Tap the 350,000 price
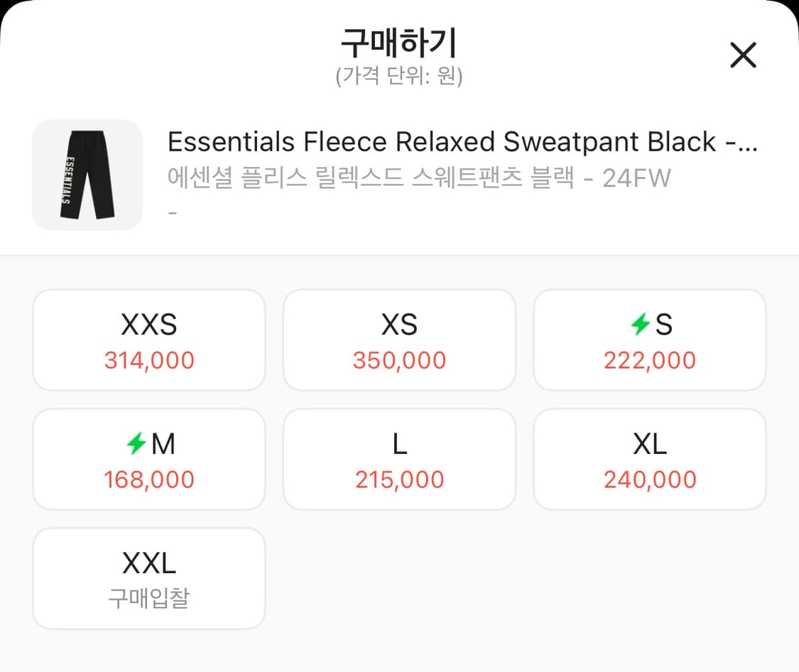 399,360
